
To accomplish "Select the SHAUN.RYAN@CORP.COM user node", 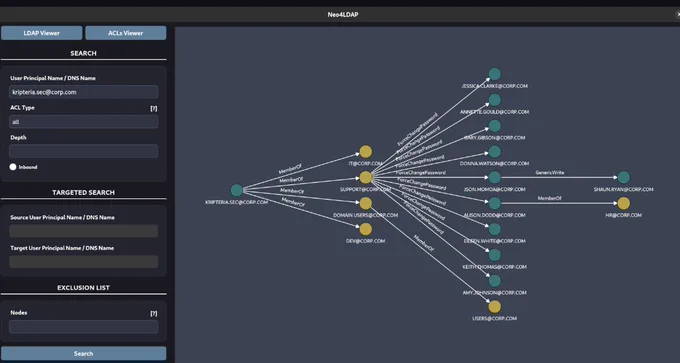I will [624, 177].
